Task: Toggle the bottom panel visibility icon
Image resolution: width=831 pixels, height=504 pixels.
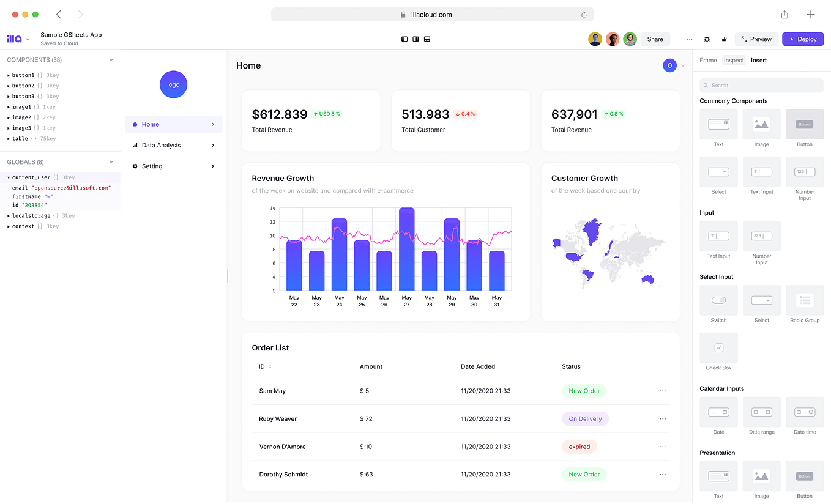Action: (x=427, y=39)
